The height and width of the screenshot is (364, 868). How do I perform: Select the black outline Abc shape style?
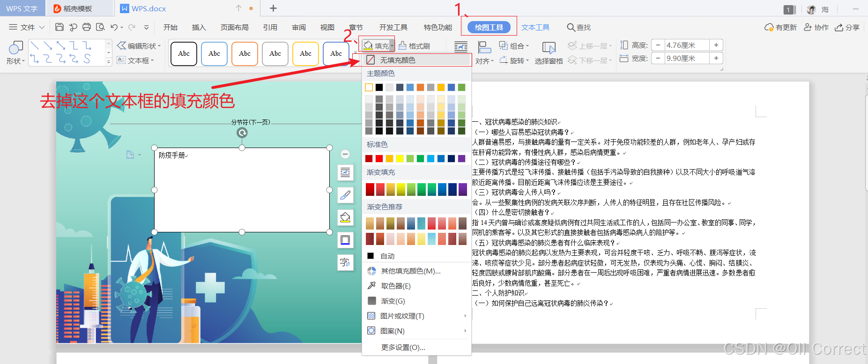(x=184, y=53)
